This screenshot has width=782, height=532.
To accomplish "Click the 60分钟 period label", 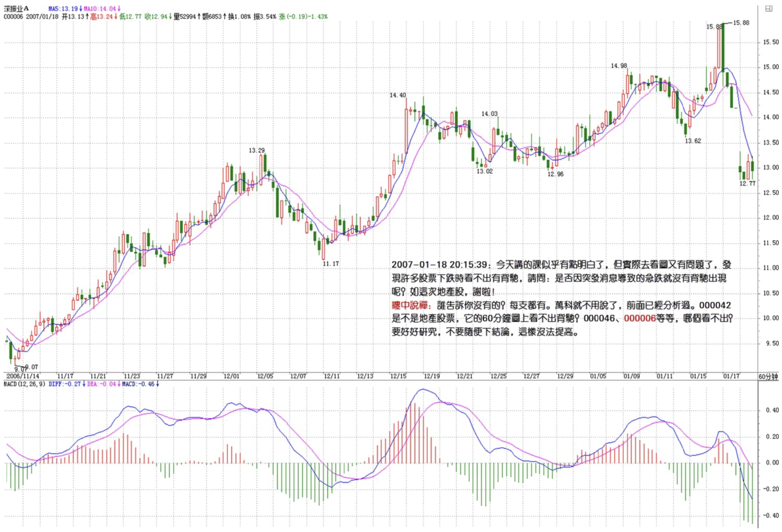I will pyautogui.click(x=768, y=377).
